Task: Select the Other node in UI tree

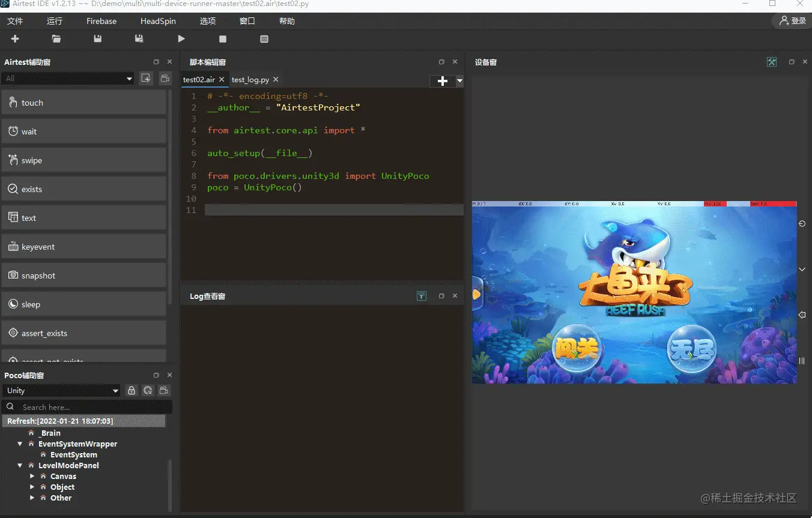Action: 61,498
